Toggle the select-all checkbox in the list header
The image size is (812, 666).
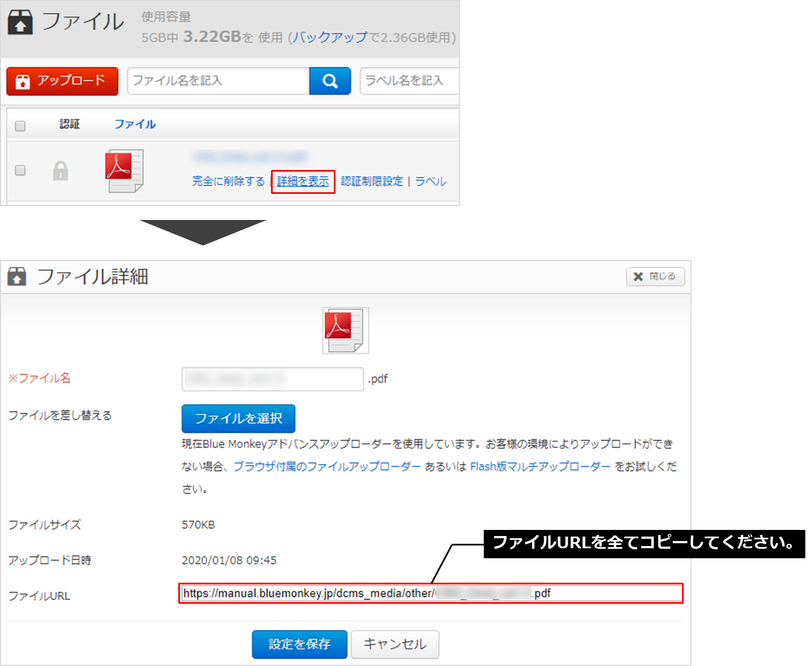pyautogui.click(x=20, y=126)
